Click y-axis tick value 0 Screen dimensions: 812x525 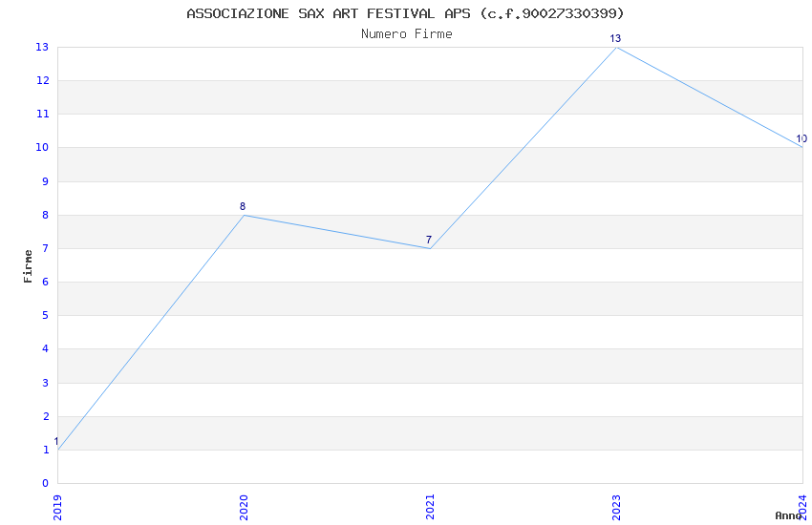[46, 483]
